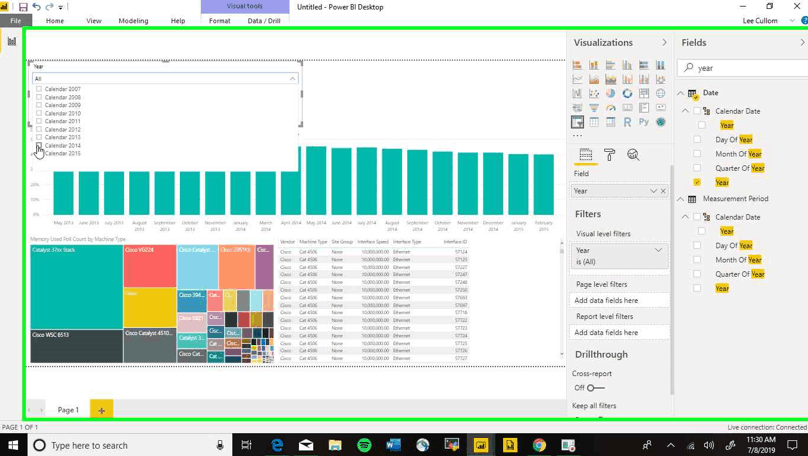Tick the Calendar 2014 slicer checkbox

[x=39, y=145]
